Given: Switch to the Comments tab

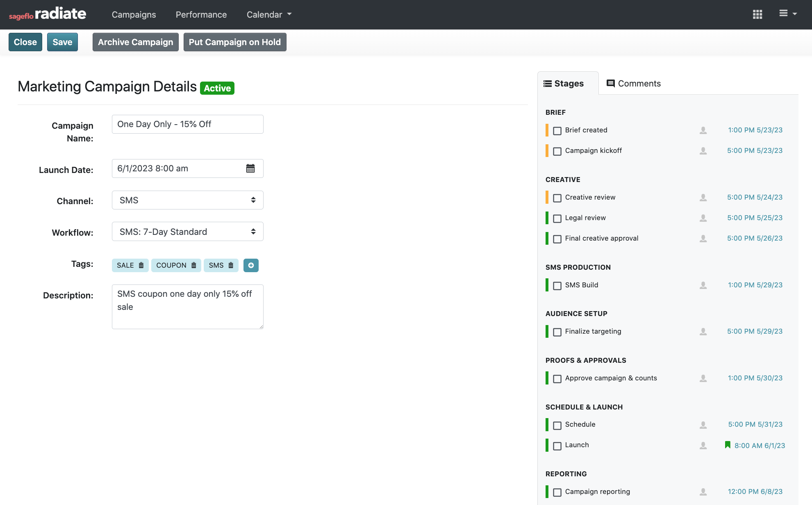Looking at the screenshot, I should click(x=633, y=83).
